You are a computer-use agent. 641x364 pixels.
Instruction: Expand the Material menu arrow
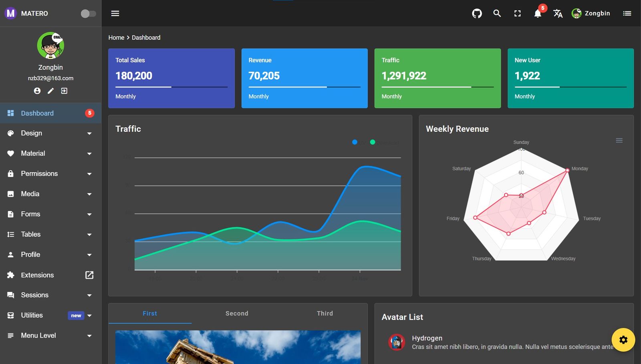click(89, 154)
